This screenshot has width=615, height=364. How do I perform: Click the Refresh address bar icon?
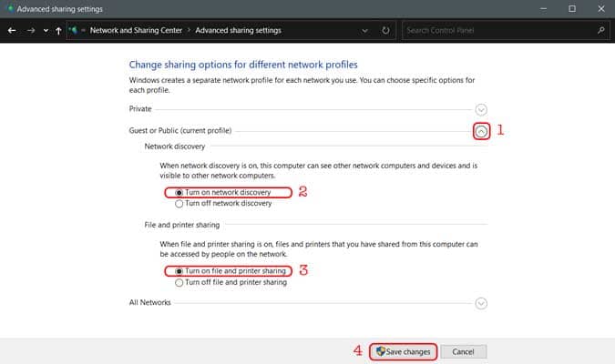tap(385, 30)
